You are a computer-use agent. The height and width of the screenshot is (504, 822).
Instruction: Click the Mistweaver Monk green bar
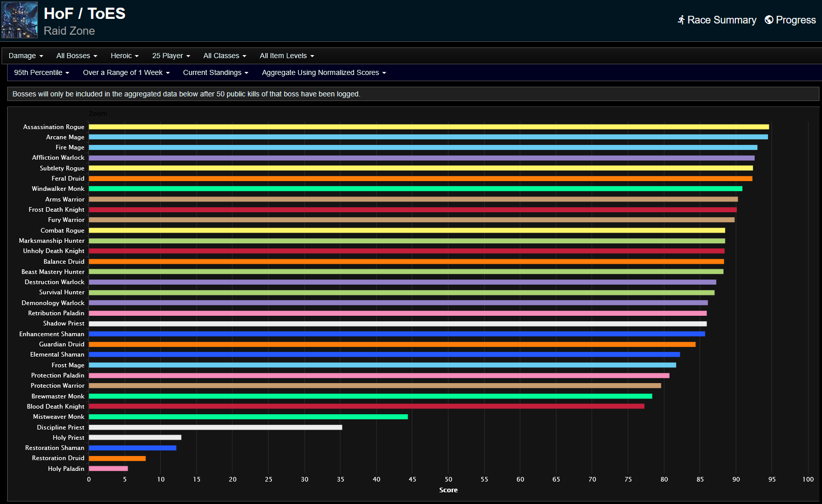(x=248, y=417)
